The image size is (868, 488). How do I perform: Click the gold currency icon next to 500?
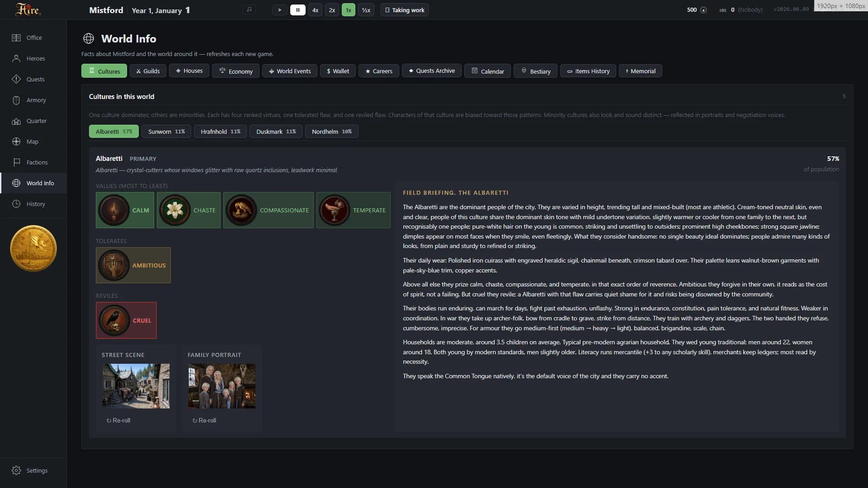(703, 10)
